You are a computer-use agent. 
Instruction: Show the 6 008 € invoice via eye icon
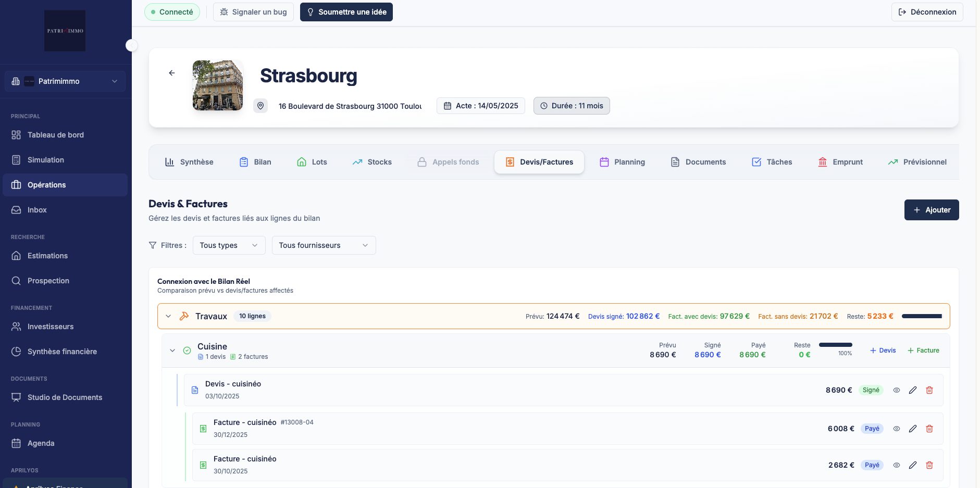pyautogui.click(x=896, y=429)
